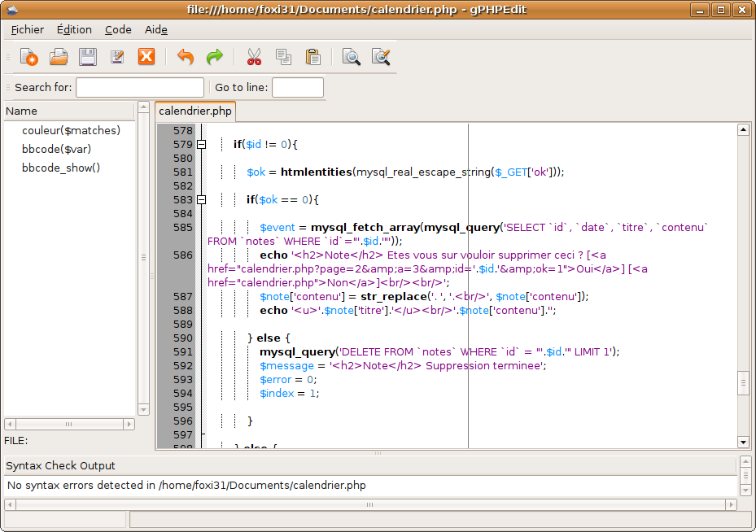Select the calendrier.php tab
Viewport: 756px width, 532px height.
click(x=195, y=111)
